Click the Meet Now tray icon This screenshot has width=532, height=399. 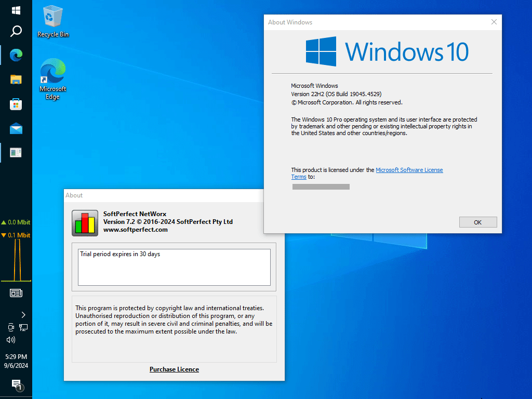point(11,327)
